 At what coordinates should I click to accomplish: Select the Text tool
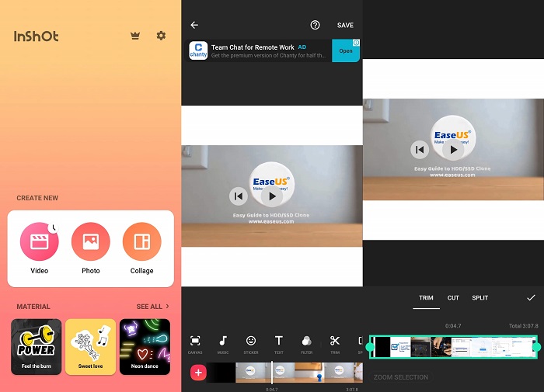pos(279,343)
